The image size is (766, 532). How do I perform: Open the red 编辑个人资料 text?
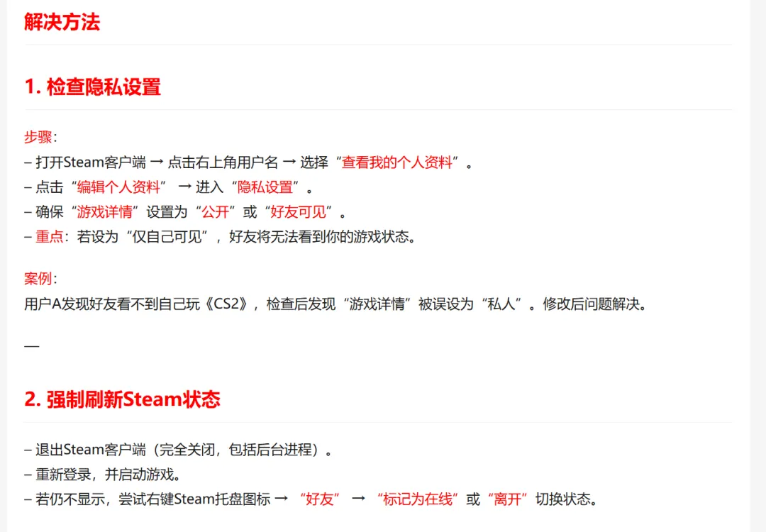tap(118, 187)
